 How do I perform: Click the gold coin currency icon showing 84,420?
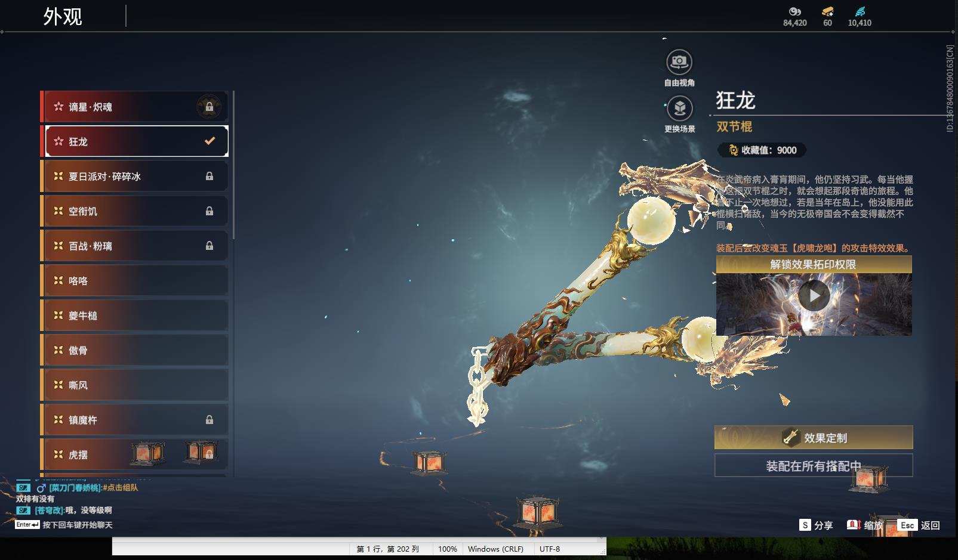point(794,11)
